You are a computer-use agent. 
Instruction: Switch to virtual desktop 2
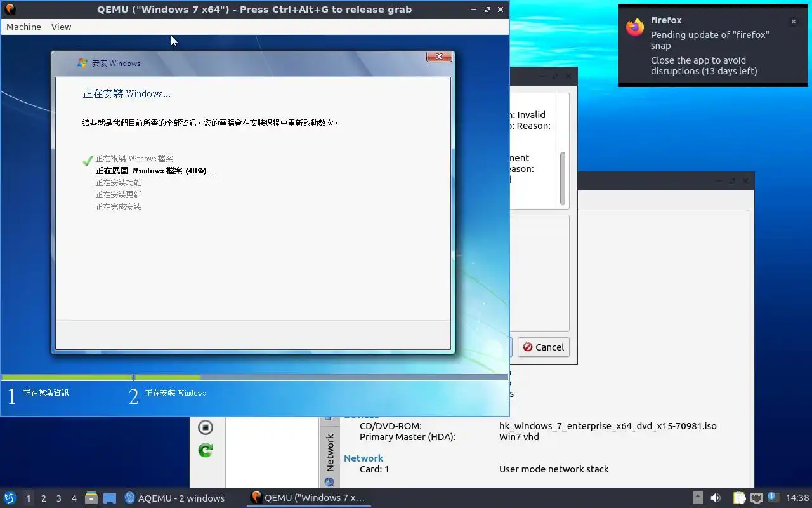(x=43, y=498)
